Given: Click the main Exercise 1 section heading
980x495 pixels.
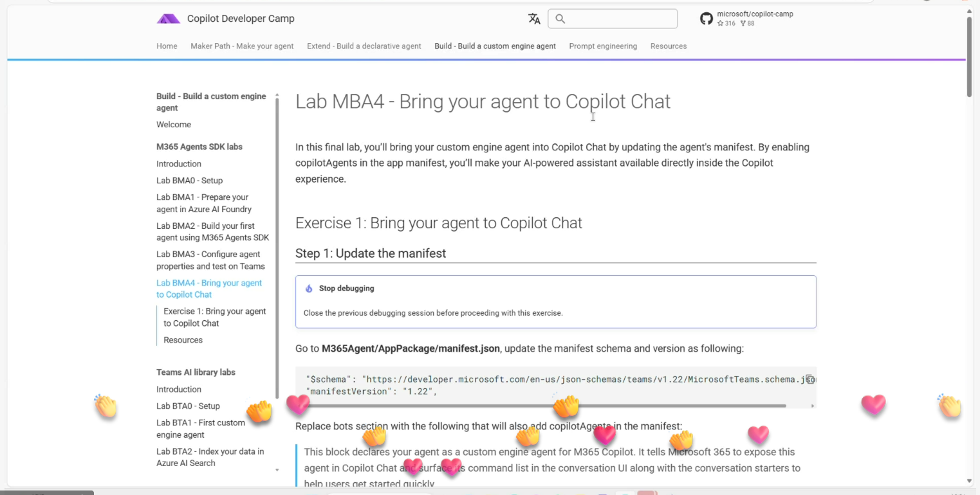Looking at the screenshot, I should 439,223.
